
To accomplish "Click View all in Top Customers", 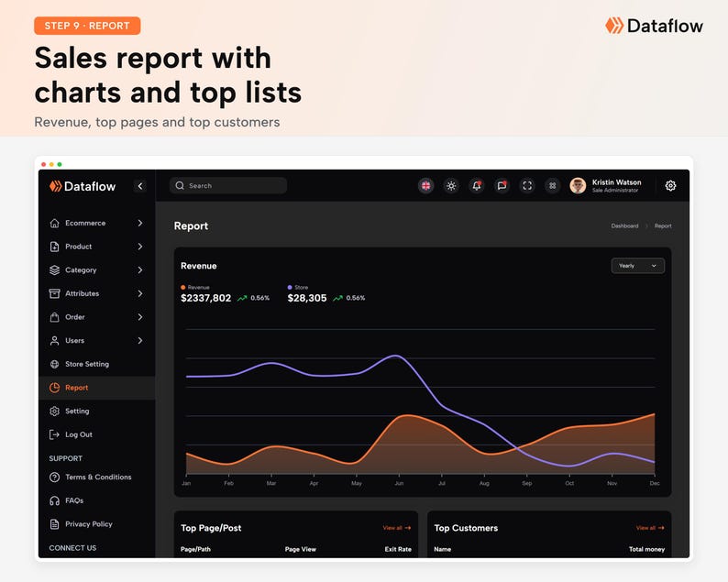I will [x=650, y=528].
